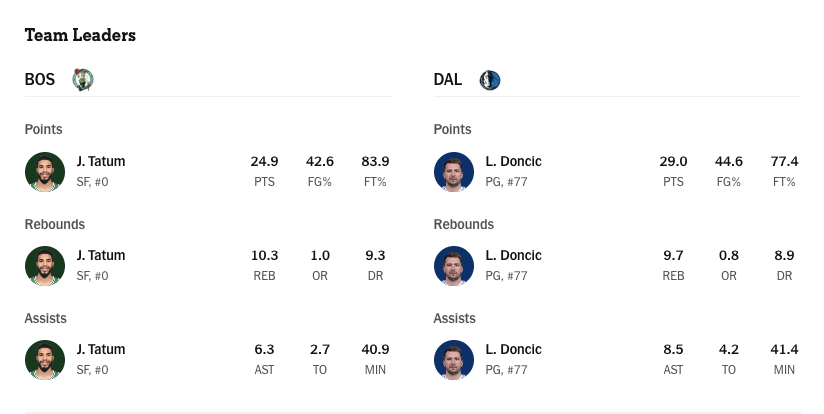Click L. Doncic name link under Points
Screen dimensions: 824x414
[513, 161]
